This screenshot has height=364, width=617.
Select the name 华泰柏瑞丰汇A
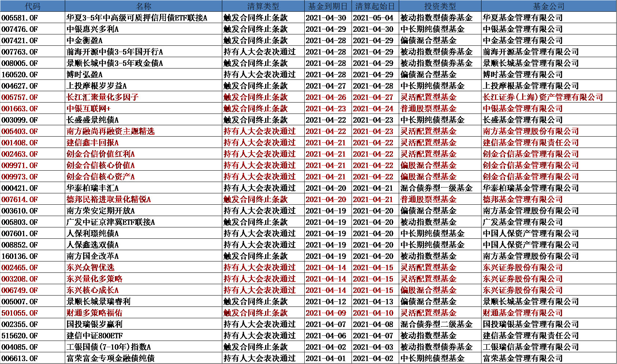[x=93, y=188]
